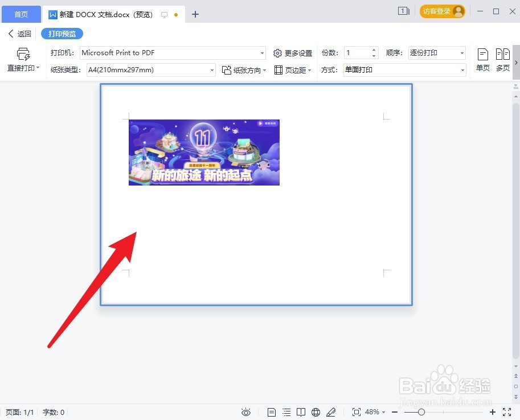The image size is (520, 420).
Task: Zoom out with the minus button
Action: 395,412
